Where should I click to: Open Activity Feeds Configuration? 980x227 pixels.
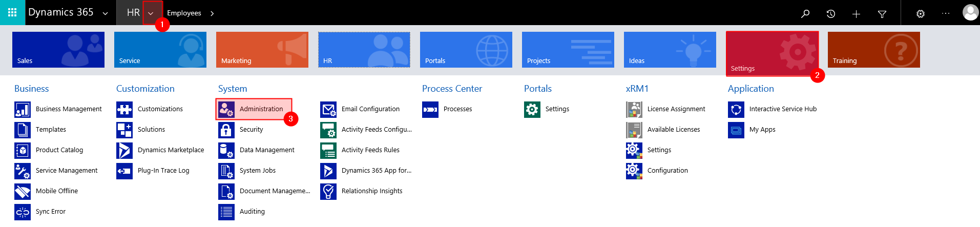[377, 130]
